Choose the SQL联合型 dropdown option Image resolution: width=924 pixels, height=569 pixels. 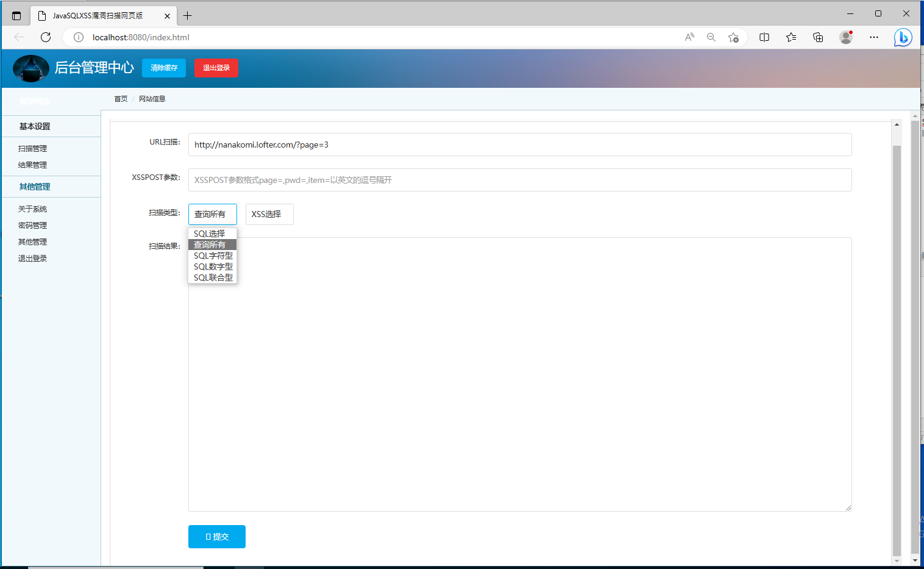click(x=212, y=277)
